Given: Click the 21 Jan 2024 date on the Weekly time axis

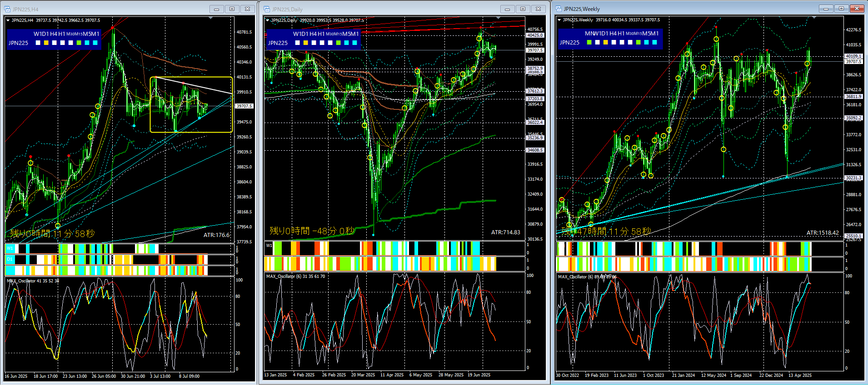Looking at the screenshot, I should (x=683, y=375).
